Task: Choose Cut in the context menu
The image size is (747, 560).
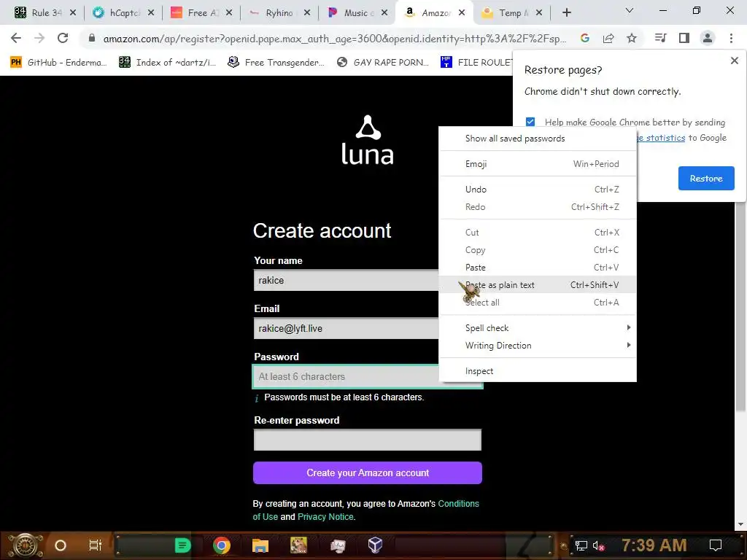Action: (538, 233)
